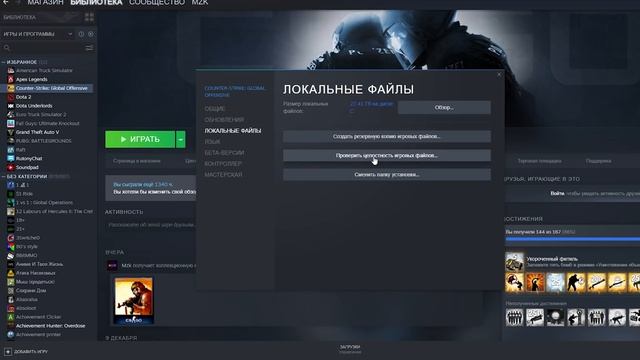The width and height of the screenshot is (640, 360).
Task: Click the Soundpad app icon
Action: point(11,167)
